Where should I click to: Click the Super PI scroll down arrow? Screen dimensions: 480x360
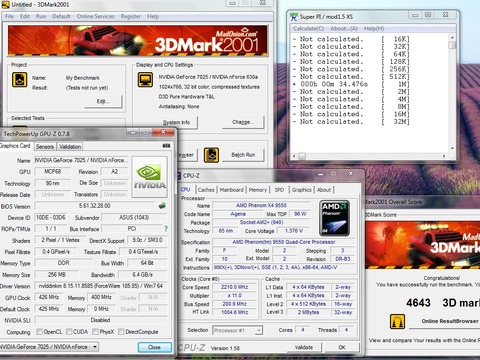click(452, 148)
